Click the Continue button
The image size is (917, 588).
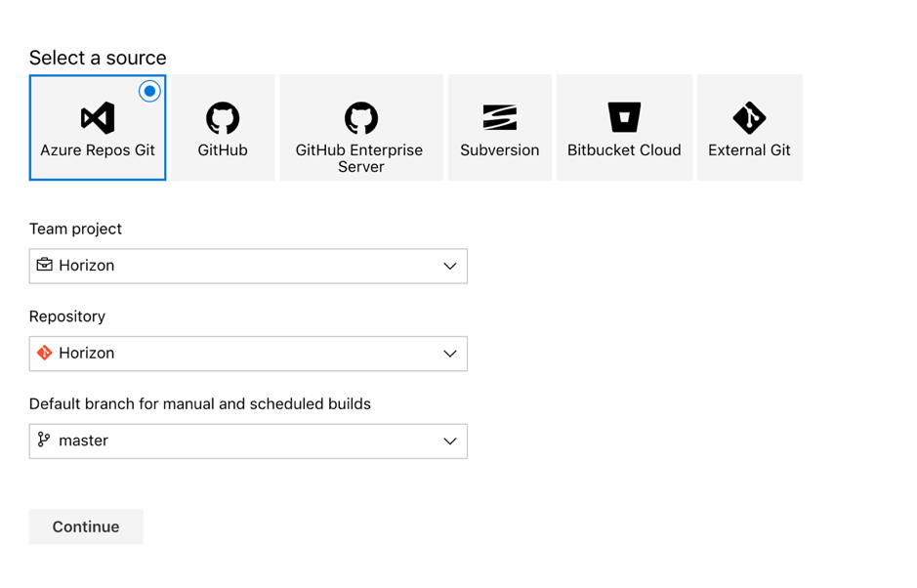tap(86, 526)
